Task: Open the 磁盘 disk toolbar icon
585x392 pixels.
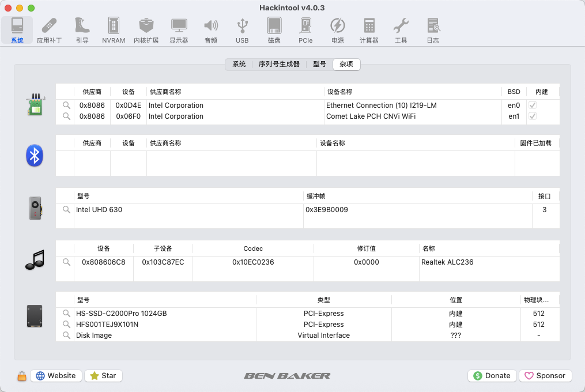Action: tap(274, 30)
